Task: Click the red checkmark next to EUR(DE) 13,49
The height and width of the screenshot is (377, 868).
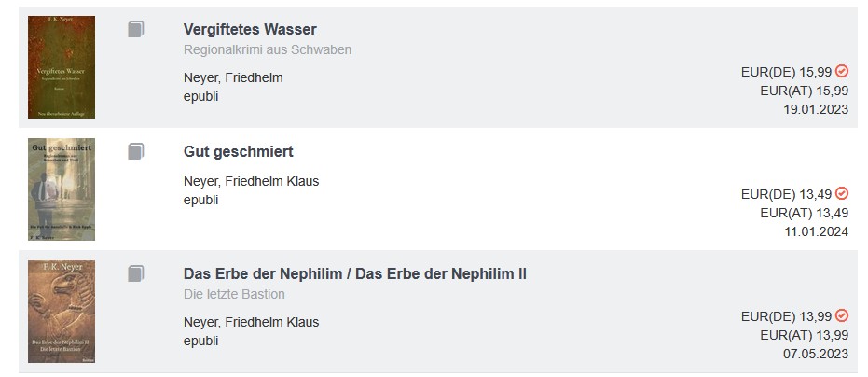Action: 841,193
